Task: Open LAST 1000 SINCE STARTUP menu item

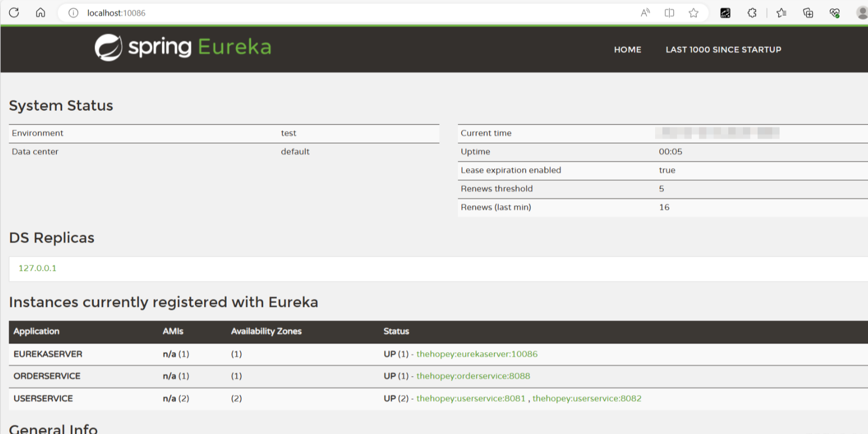Action: (723, 50)
